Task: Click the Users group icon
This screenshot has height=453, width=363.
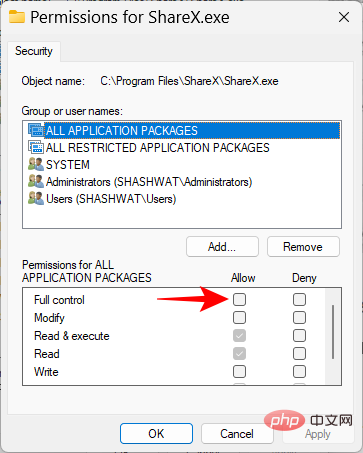Action: pos(36,198)
